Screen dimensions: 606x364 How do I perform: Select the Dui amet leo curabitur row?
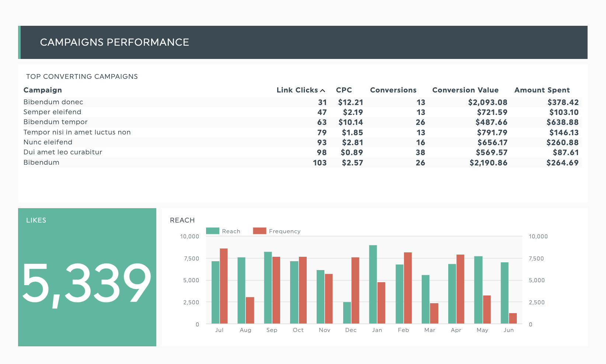(x=63, y=152)
